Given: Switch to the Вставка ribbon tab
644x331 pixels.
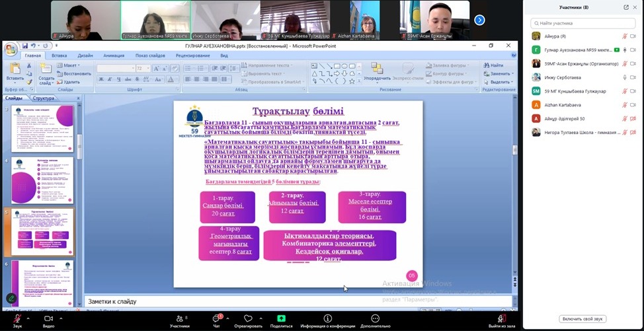Looking at the screenshot, I should click(x=59, y=55).
